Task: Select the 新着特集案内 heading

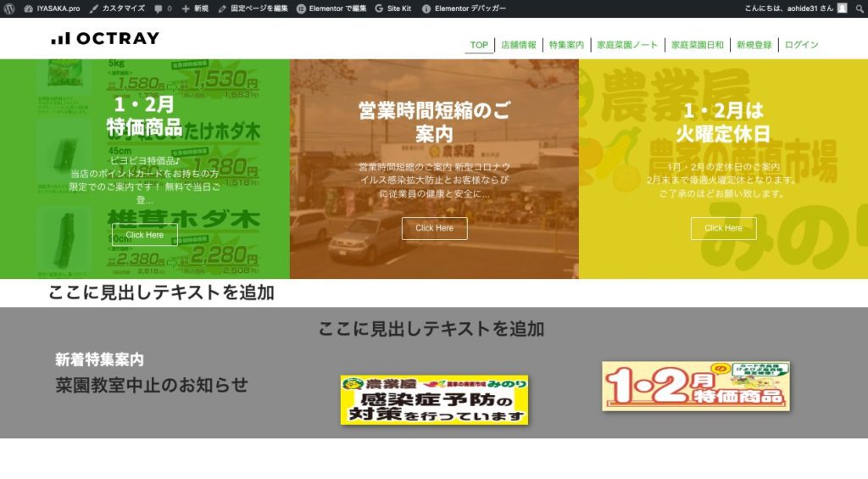Action: point(100,360)
